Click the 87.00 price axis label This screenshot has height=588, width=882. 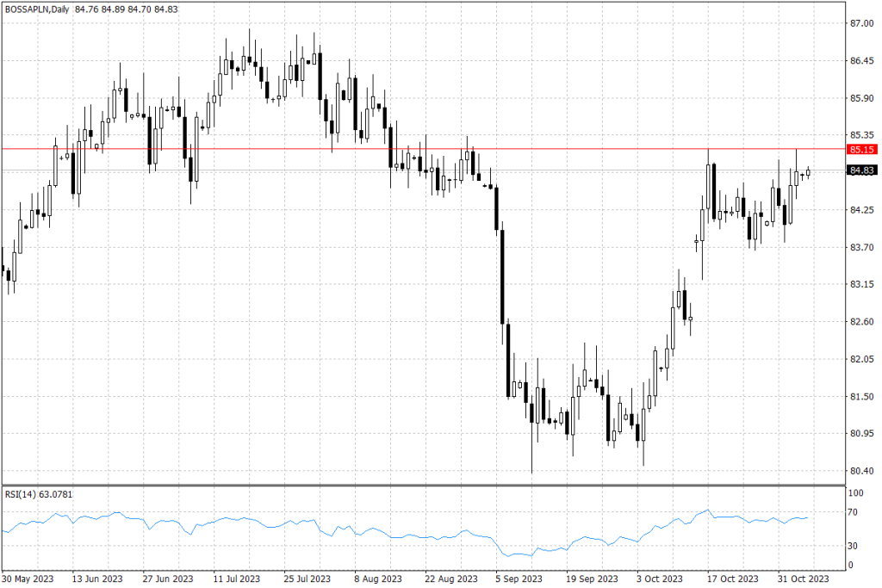pyautogui.click(x=860, y=23)
